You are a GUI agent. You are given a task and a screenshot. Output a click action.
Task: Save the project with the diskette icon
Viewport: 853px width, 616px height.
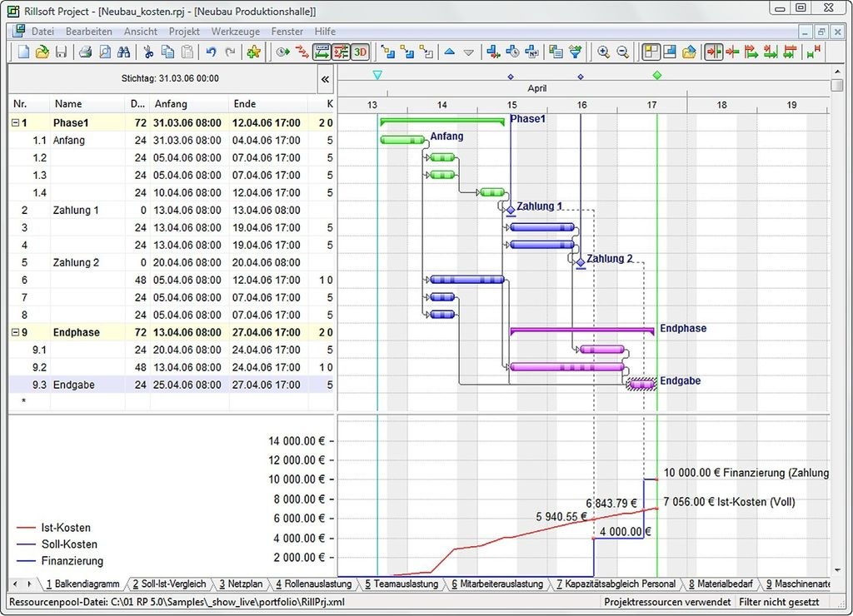coord(61,51)
